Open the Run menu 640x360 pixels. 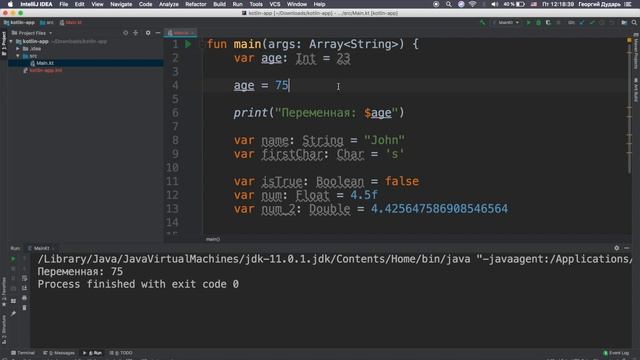[x=238, y=4]
